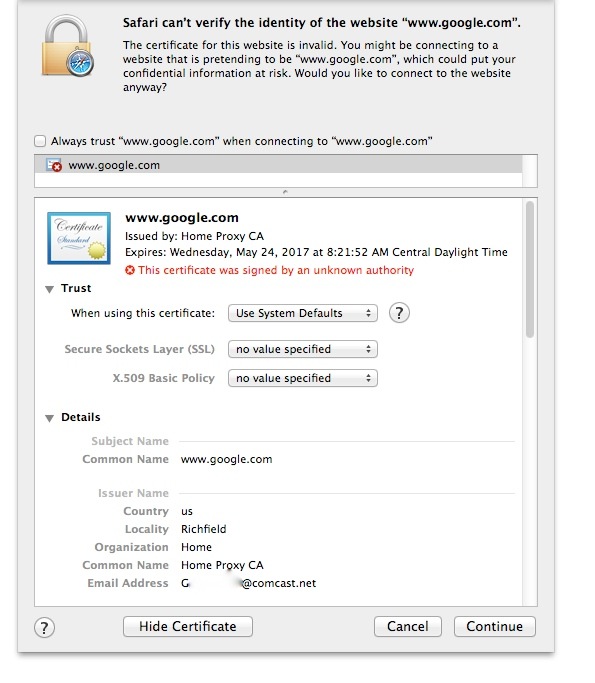The width and height of the screenshot is (595, 683).
Task: Click Continue to connect anyway
Action: 494,626
